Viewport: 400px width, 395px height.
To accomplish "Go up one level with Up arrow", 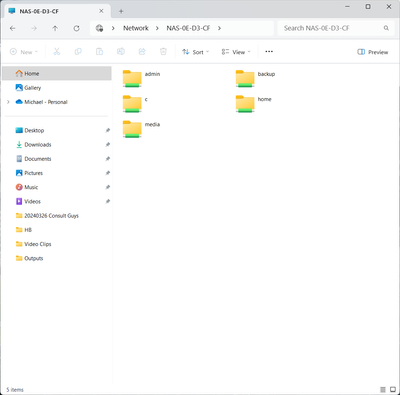I will point(55,28).
